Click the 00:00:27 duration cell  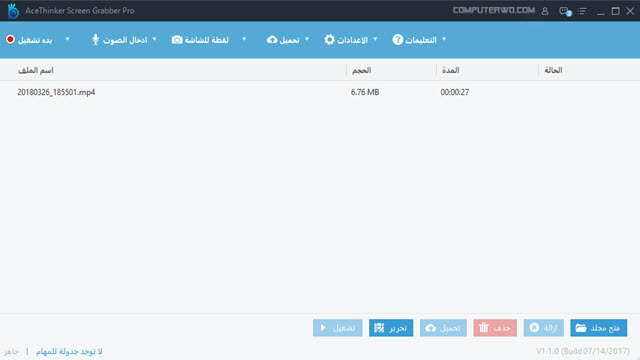[455, 92]
